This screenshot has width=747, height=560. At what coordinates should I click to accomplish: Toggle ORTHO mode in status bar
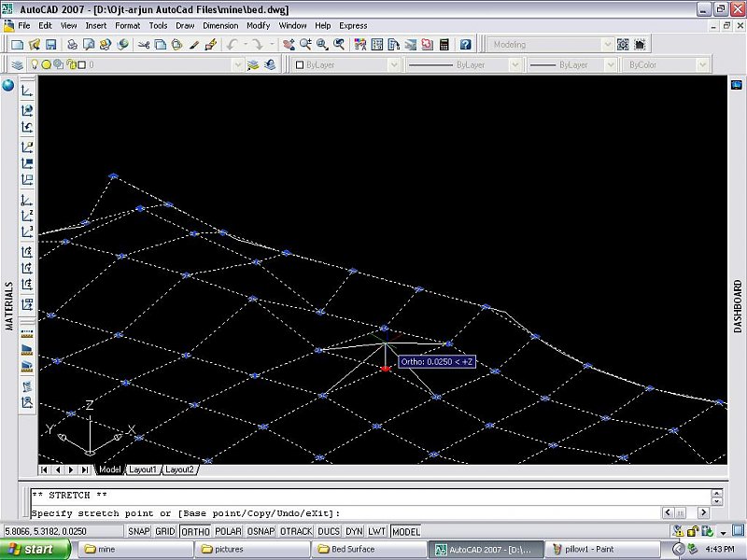click(x=195, y=531)
